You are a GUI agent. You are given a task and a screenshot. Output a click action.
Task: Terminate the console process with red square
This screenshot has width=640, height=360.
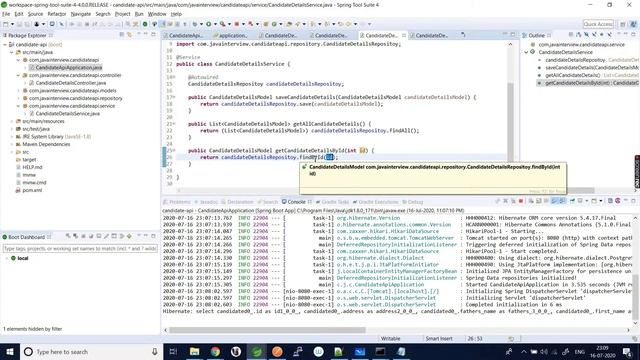coord(521,201)
